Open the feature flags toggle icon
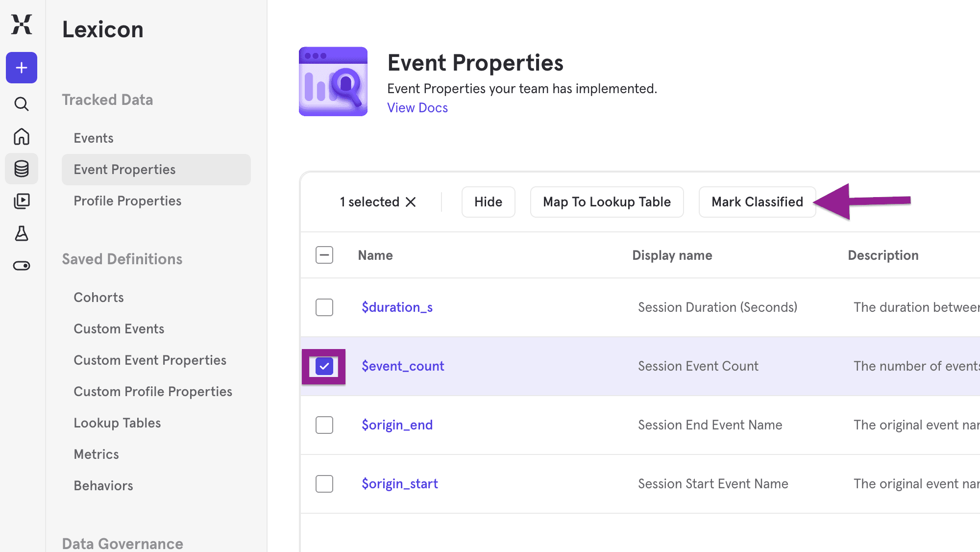This screenshot has height=552, width=980. tap(22, 266)
